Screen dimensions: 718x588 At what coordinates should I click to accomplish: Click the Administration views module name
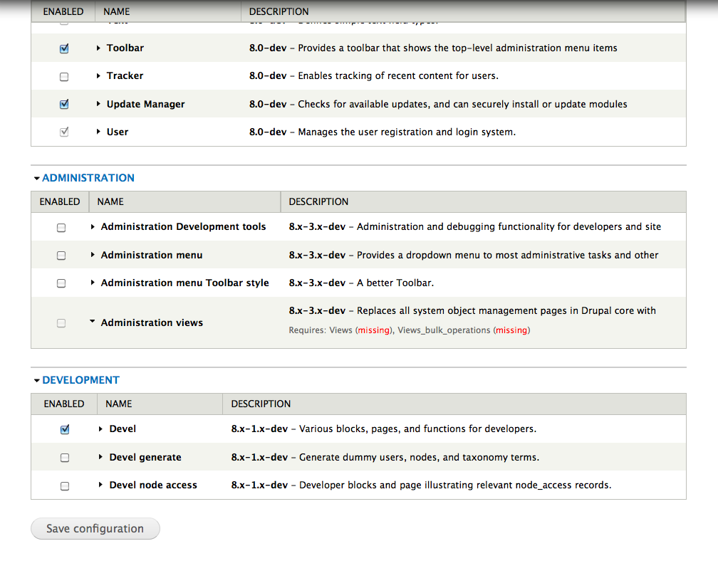click(x=152, y=322)
